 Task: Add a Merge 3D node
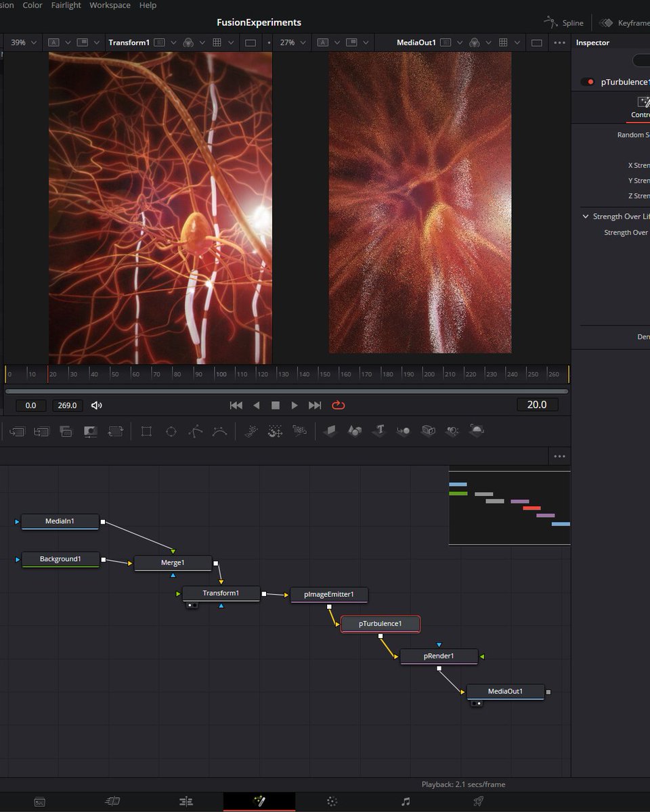(404, 431)
